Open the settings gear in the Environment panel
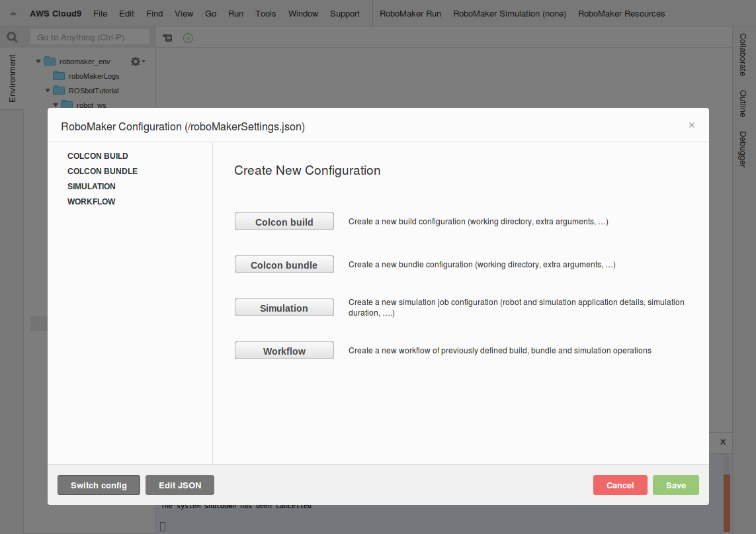The height and width of the screenshot is (534, 756). click(137, 62)
